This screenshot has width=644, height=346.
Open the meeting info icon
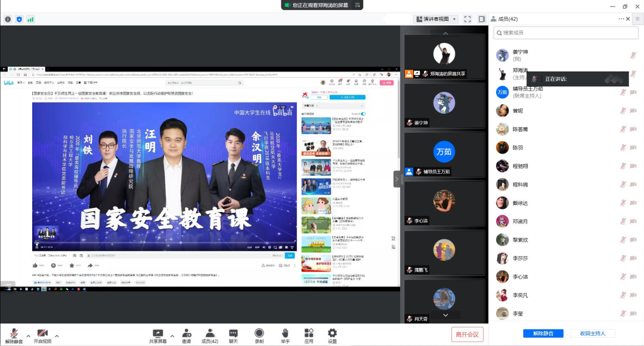pyautogui.click(x=8, y=19)
